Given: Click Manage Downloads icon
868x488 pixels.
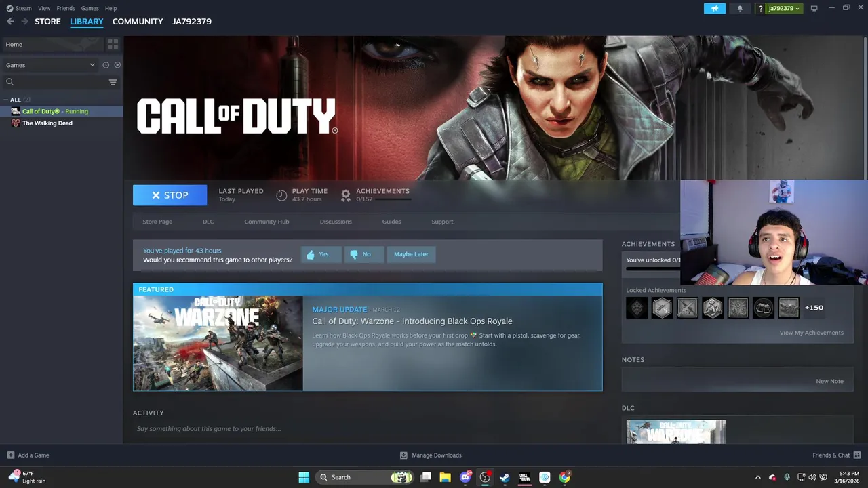Looking at the screenshot, I should tap(403, 455).
